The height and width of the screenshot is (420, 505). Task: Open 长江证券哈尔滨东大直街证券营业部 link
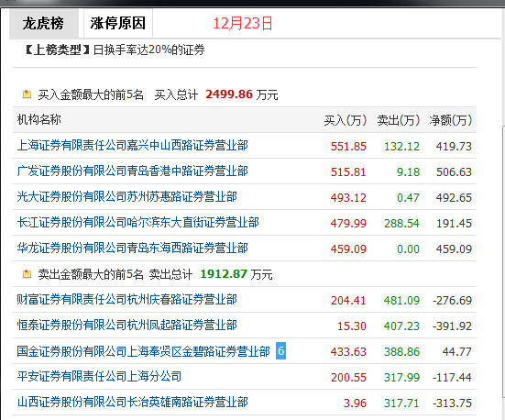(137, 223)
